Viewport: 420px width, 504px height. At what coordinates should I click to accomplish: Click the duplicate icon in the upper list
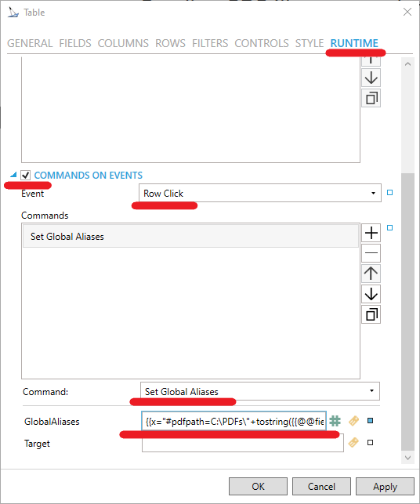[x=371, y=98]
